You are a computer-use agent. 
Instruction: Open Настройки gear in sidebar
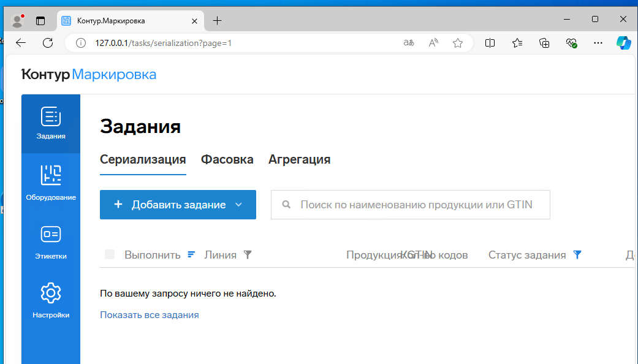51,300
